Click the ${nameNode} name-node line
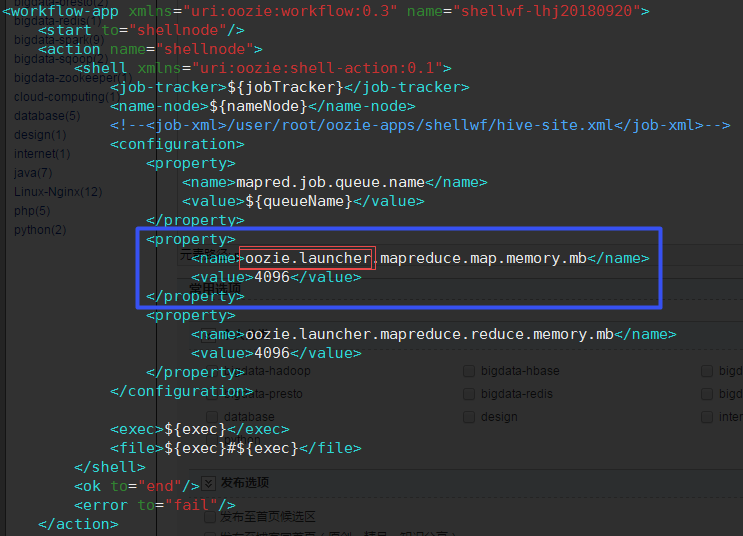 tap(263, 106)
